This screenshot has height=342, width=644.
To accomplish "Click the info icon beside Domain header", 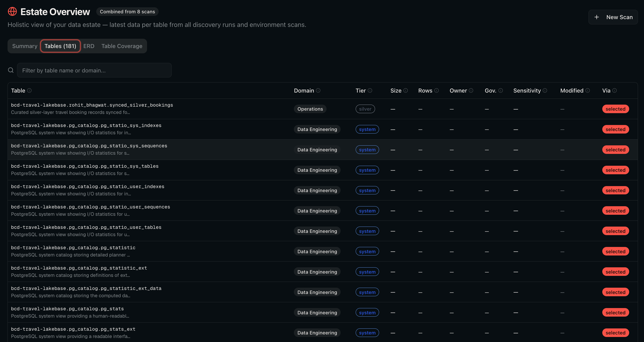I will (x=318, y=91).
